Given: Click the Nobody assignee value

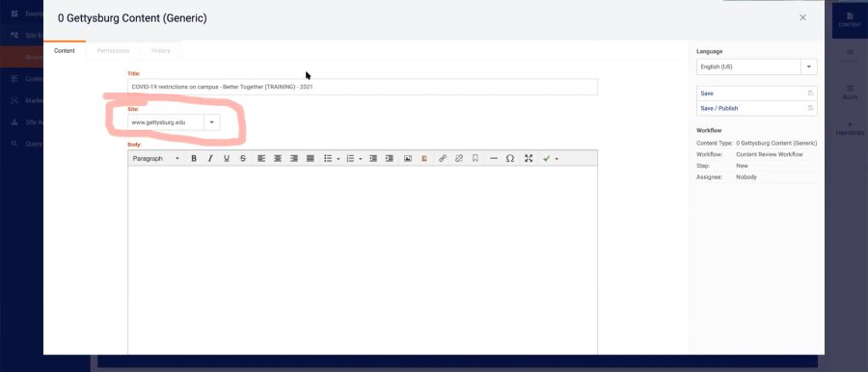Looking at the screenshot, I should pos(746,177).
